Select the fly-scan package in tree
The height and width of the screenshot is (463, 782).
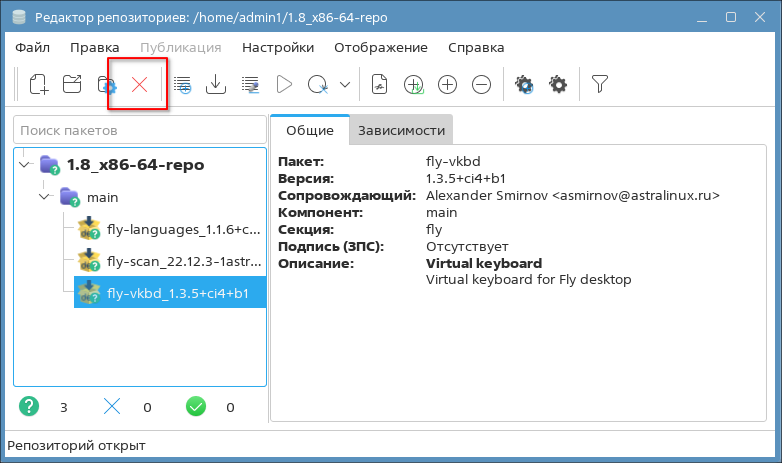click(x=168, y=262)
